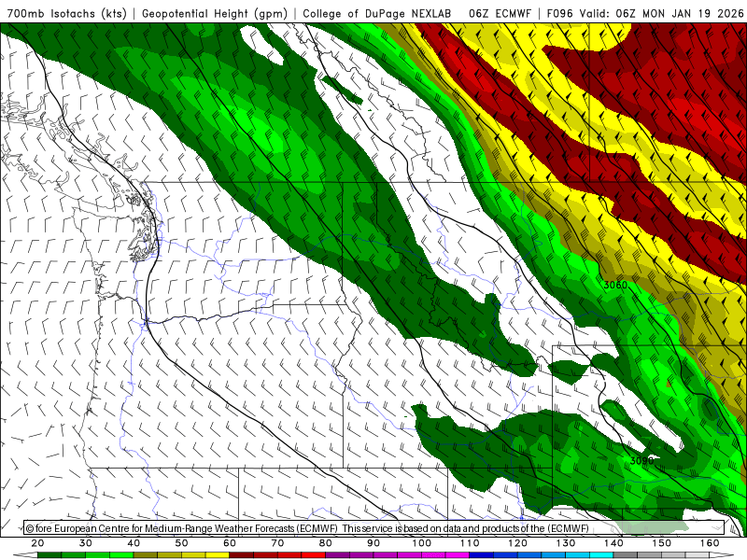
Task: Select the bright green 35-40 kt legend swatch
Action: (x=121, y=554)
